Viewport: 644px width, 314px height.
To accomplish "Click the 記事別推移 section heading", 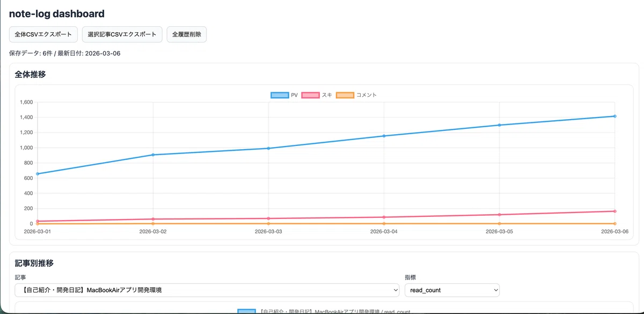I will pyautogui.click(x=34, y=263).
